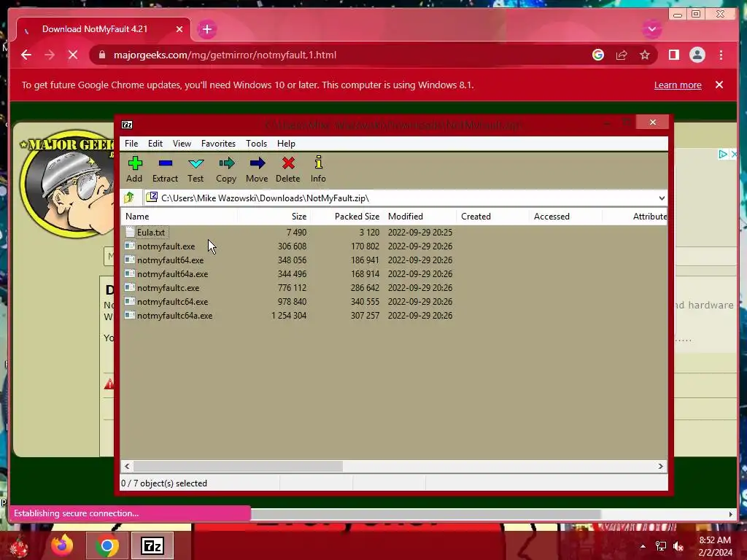Image resolution: width=747 pixels, height=560 pixels.
Task: Sort by the Modified column header
Action: 419,216
